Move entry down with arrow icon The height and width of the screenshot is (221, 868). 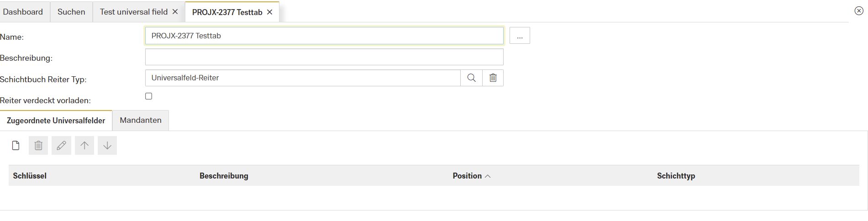pos(107,146)
